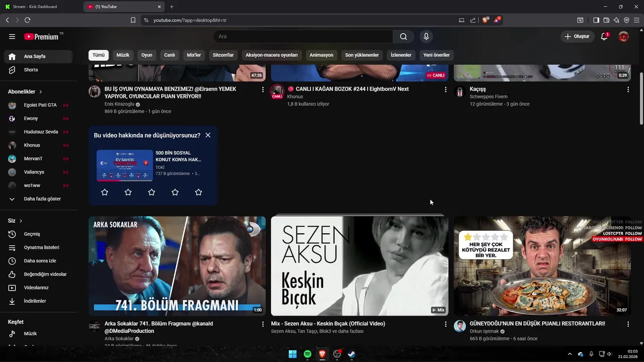
Task: Open Beğendiğim videolar list
Action: click(x=39, y=274)
